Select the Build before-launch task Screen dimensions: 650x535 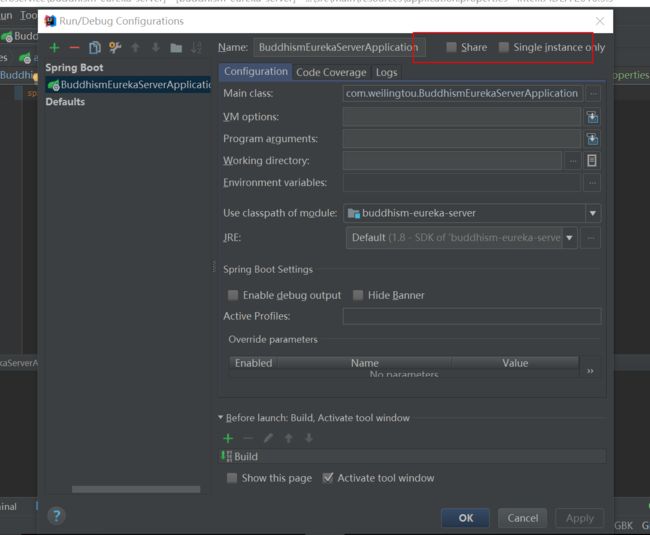[x=412, y=457]
